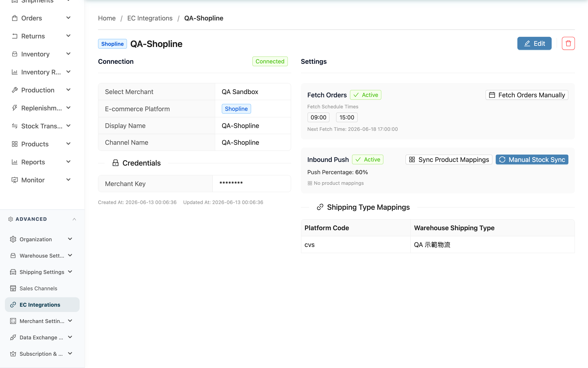The width and height of the screenshot is (588, 368).
Task: Click the Warehouse Settings icon
Action: click(13, 256)
